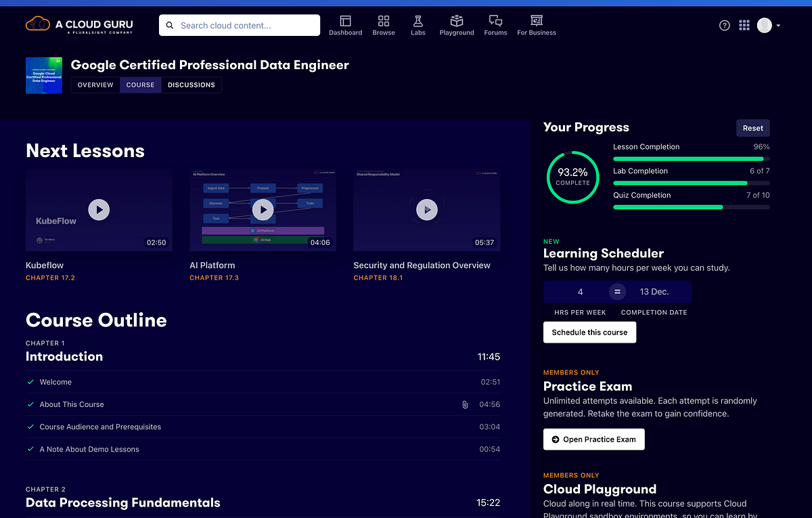Open the Playground cube icon
812x518 pixels.
pos(457,22)
